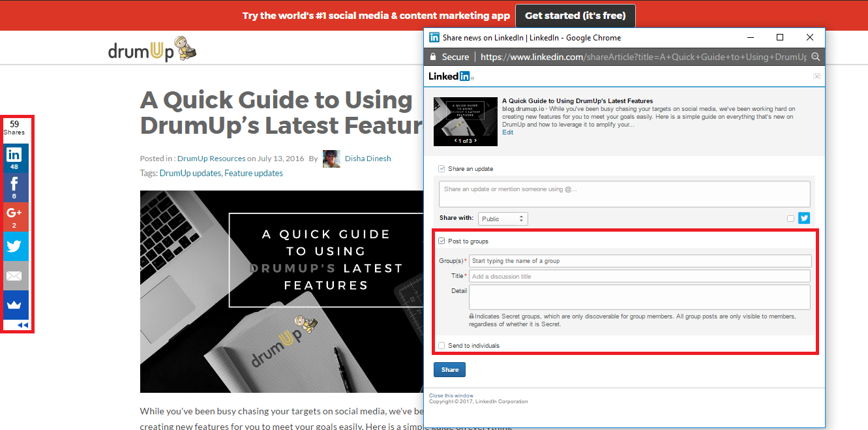Click the blue Share button

coord(449,370)
